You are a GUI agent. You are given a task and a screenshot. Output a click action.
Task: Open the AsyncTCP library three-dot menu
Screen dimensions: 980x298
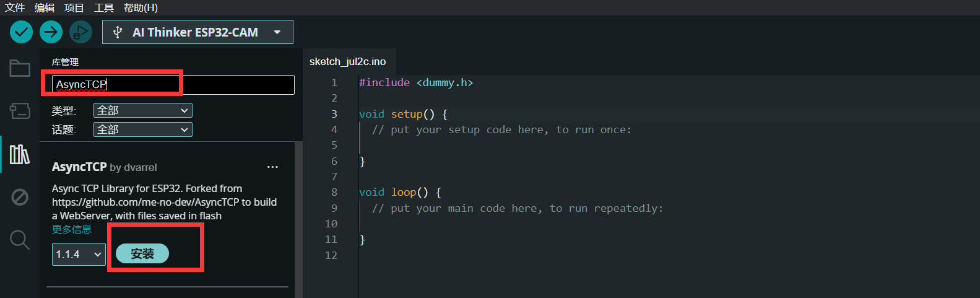pos(272,167)
